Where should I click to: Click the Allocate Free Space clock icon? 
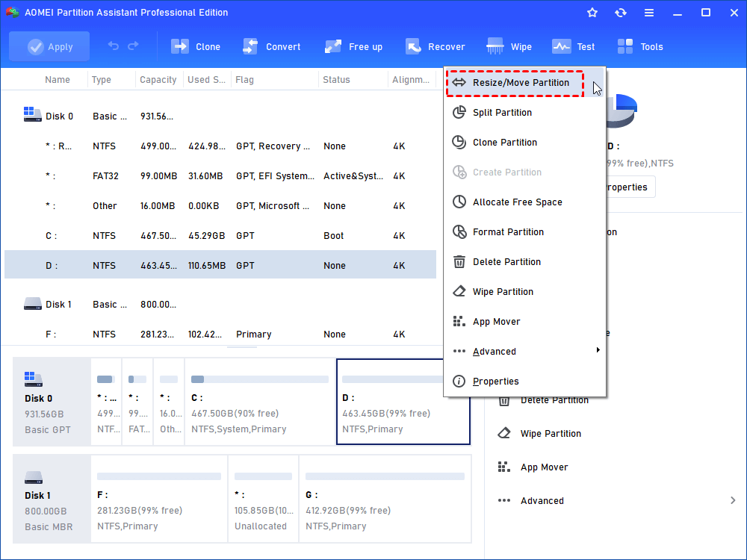point(459,202)
